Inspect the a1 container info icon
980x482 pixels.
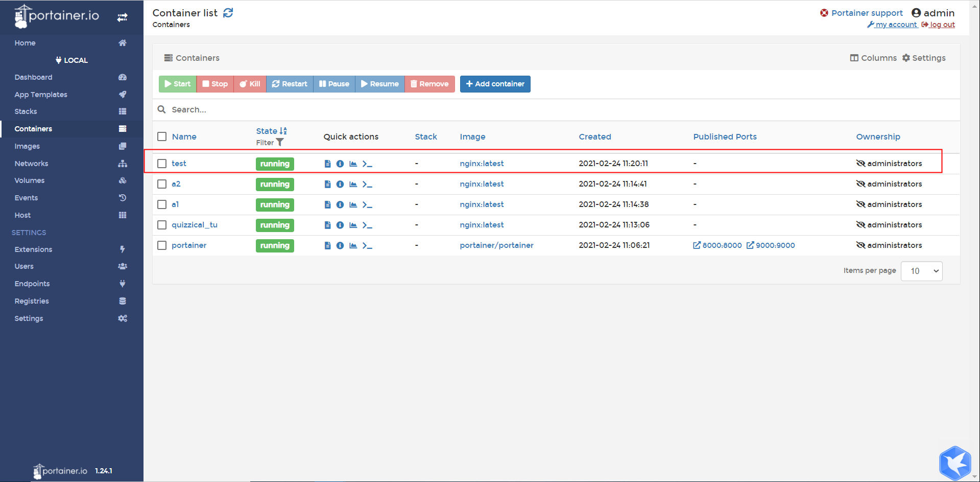click(x=340, y=204)
